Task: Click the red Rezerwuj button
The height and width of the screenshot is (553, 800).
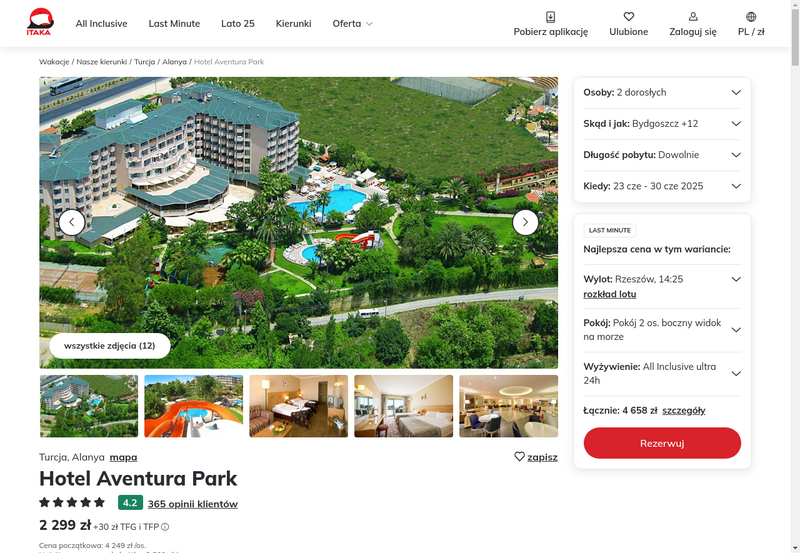Action: point(662,443)
